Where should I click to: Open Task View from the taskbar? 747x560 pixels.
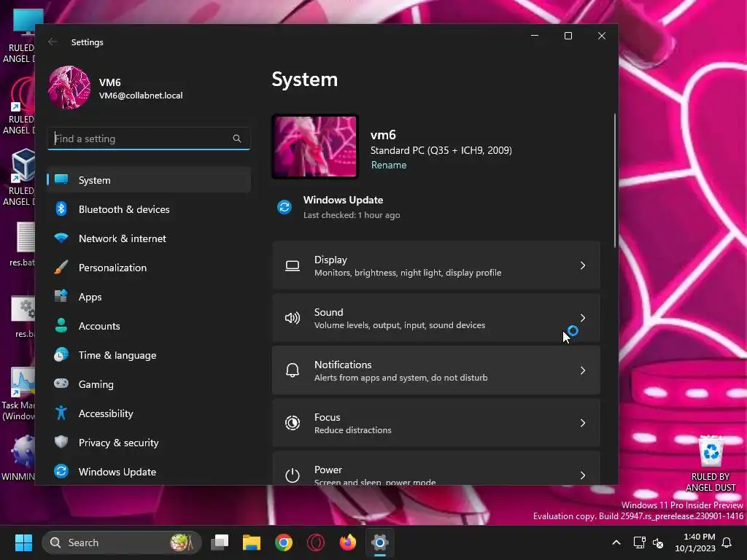(x=220, y=542)
